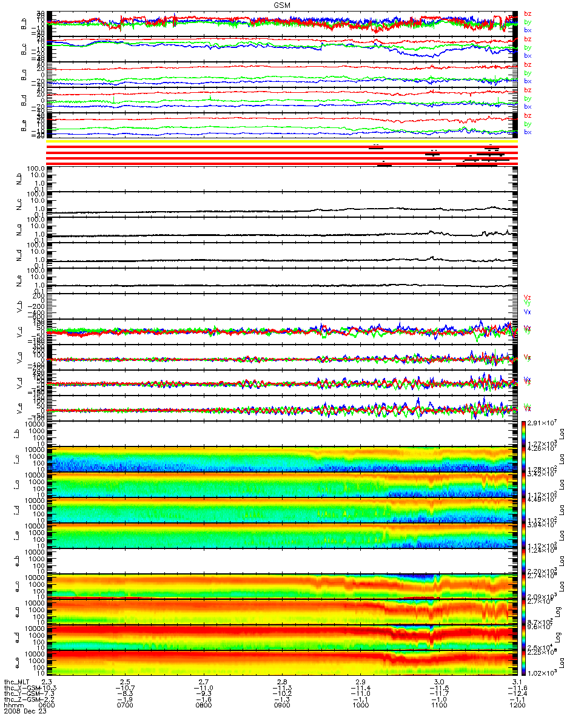
Task: Click the 0900 time tick label
Action: pos(282,706)
